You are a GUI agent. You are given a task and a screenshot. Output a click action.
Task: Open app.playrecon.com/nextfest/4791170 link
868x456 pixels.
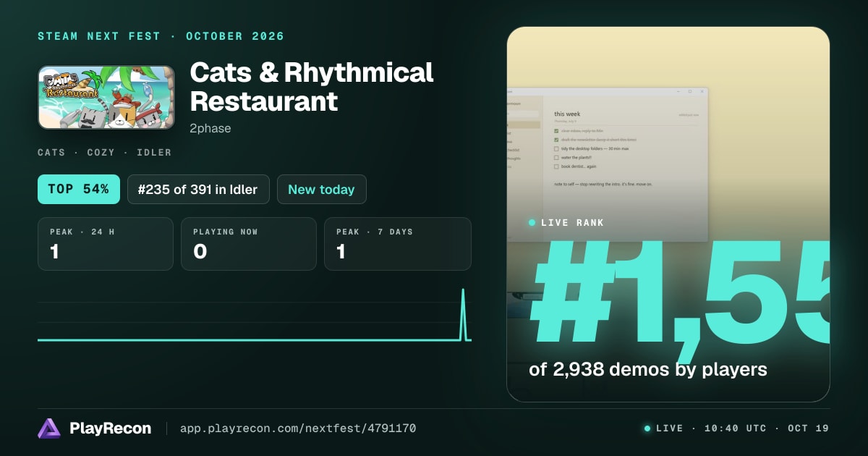[297, 428]
